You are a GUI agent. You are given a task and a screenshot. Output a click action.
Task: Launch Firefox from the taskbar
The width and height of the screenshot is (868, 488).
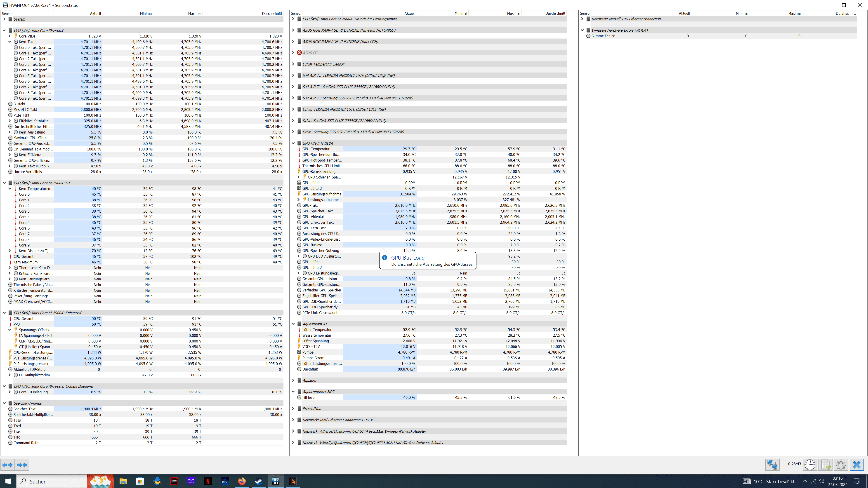(242, 481)
